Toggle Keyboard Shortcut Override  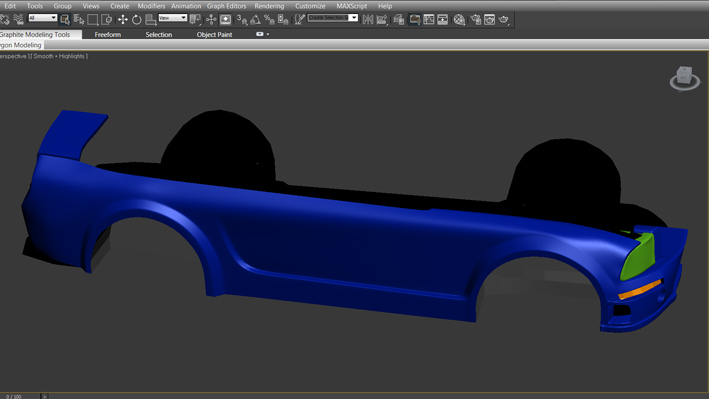(x=225, y=19)
